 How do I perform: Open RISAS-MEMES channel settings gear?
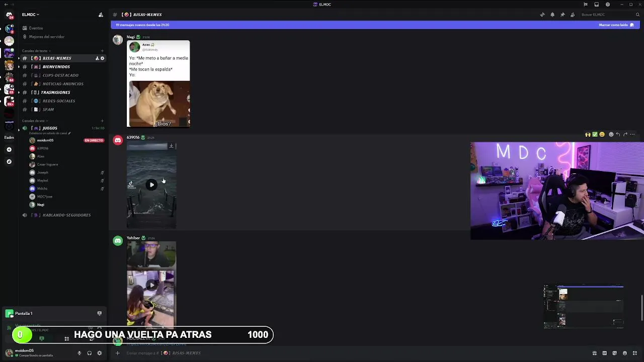click(x=103, y=58)
